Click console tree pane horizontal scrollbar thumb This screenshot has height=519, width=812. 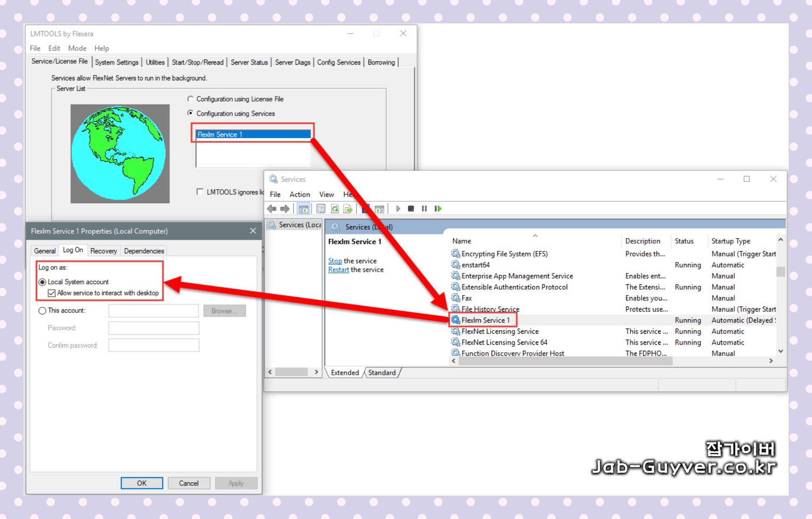click(x=291, y=372)
